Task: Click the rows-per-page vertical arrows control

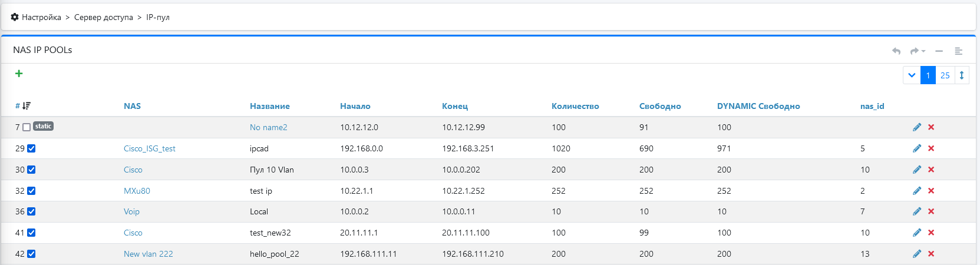Action: [x=961, y=75]
